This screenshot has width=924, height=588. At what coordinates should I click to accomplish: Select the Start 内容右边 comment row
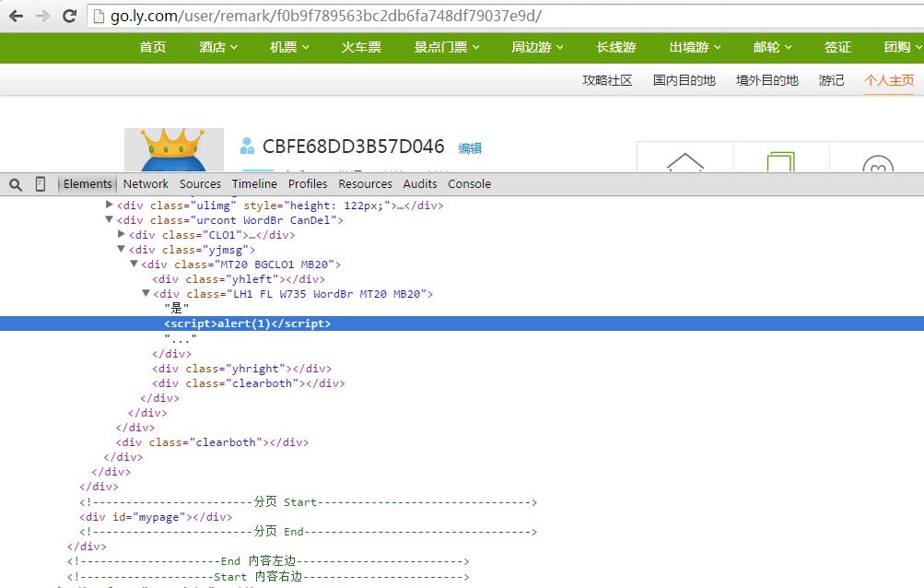tap(268, 576)
